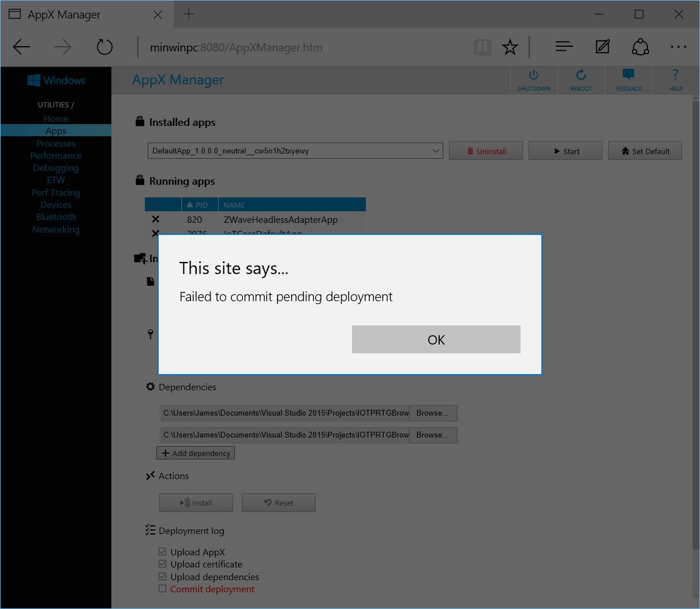Dismiss the dialog with OK
The height and width of the screenshot is (609, 700).
click(x=436, y=339)
